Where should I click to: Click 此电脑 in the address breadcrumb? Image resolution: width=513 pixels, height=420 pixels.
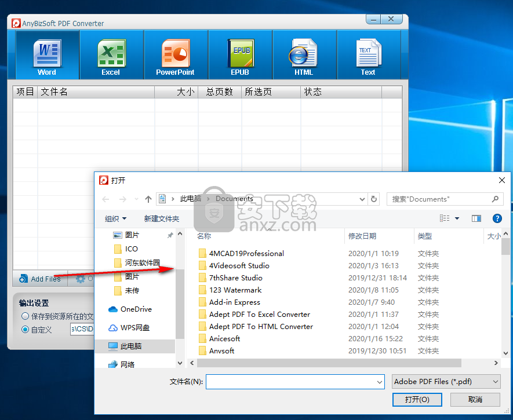(190, 198)
